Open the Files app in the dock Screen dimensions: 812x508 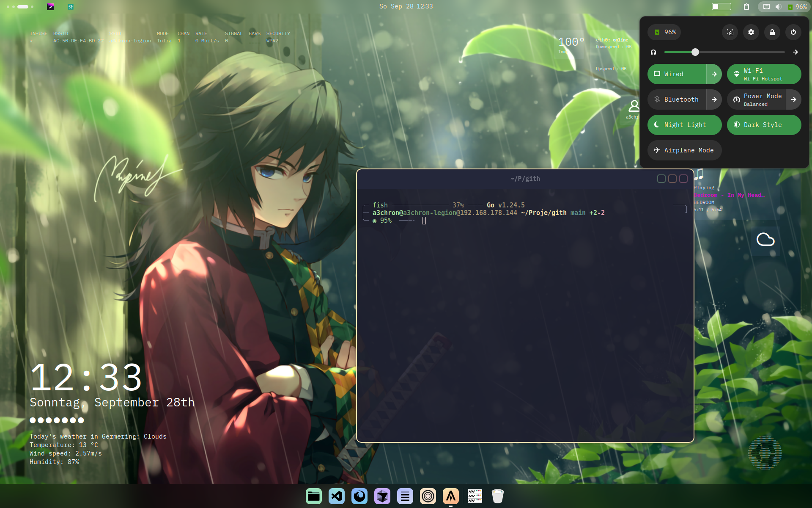click(x=314, y=496)
